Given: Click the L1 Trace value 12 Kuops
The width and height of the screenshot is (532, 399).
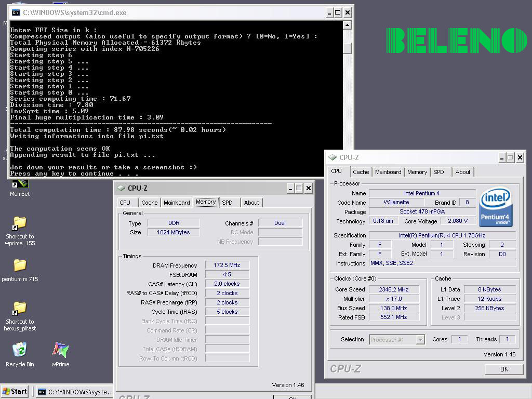Looking at the screenshot, I should tap(489, 299).
